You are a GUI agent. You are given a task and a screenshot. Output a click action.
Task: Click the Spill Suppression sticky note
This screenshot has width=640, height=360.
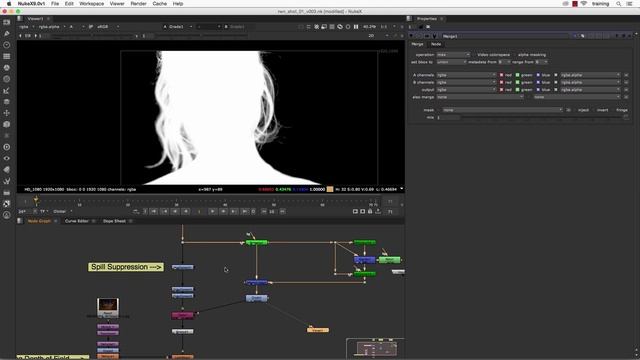click(126, 267)
